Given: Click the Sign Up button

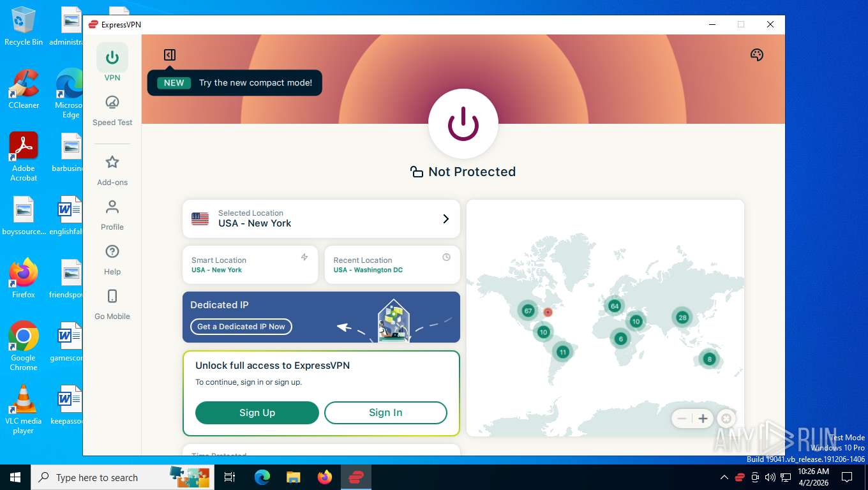Looking at the screenshot, I should click(x=257, y=413).
